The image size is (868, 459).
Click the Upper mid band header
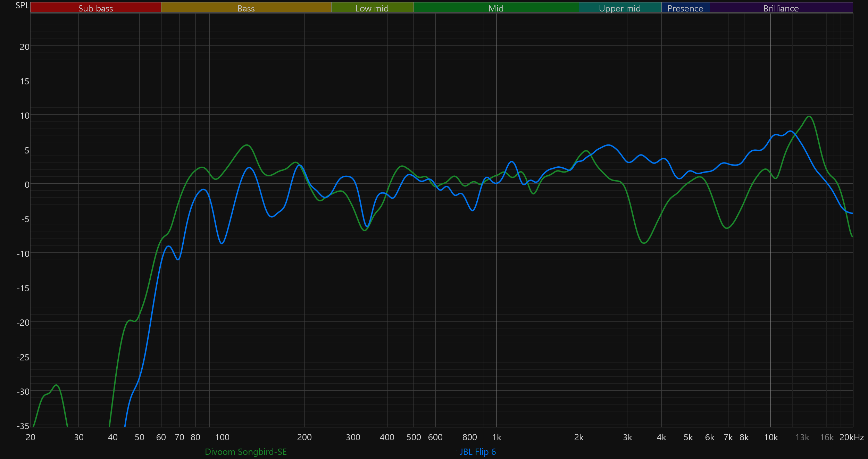(x=620, y=8)
